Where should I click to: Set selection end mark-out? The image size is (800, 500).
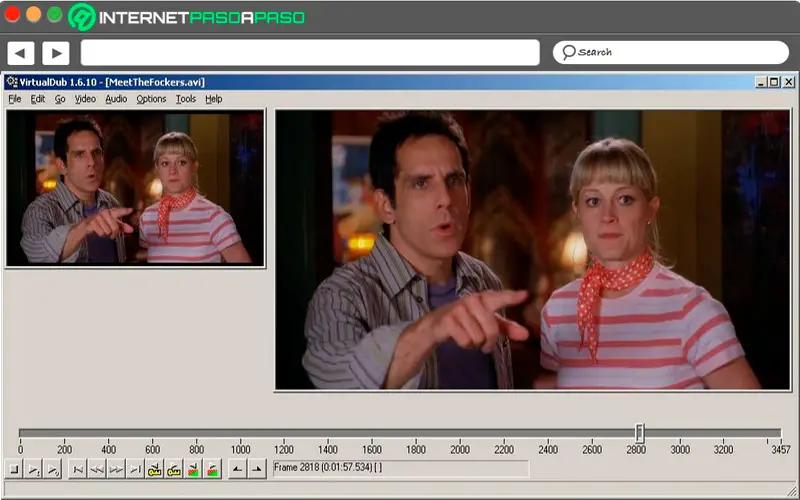[257, 469]
